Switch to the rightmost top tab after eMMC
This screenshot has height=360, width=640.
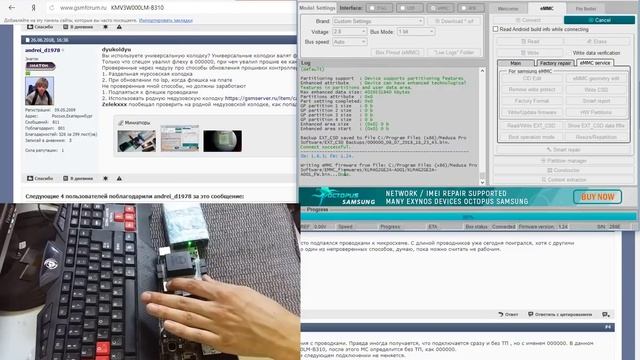[586, 9]
